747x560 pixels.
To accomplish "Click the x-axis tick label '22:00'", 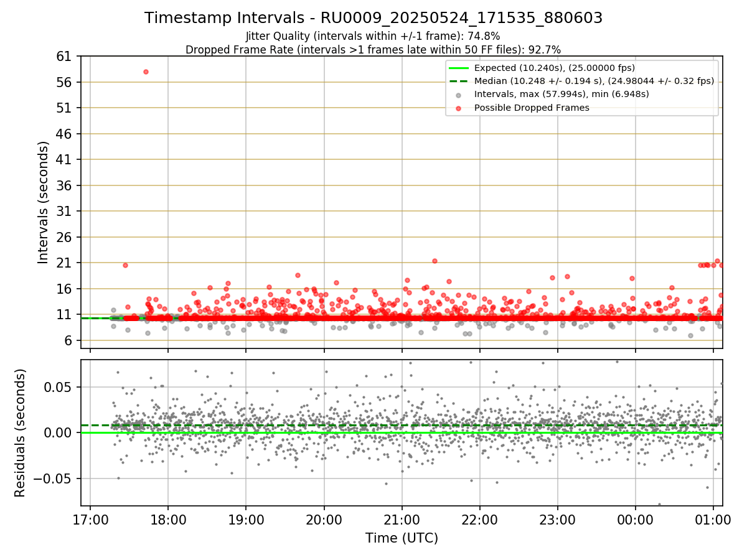I will [479, 519].
